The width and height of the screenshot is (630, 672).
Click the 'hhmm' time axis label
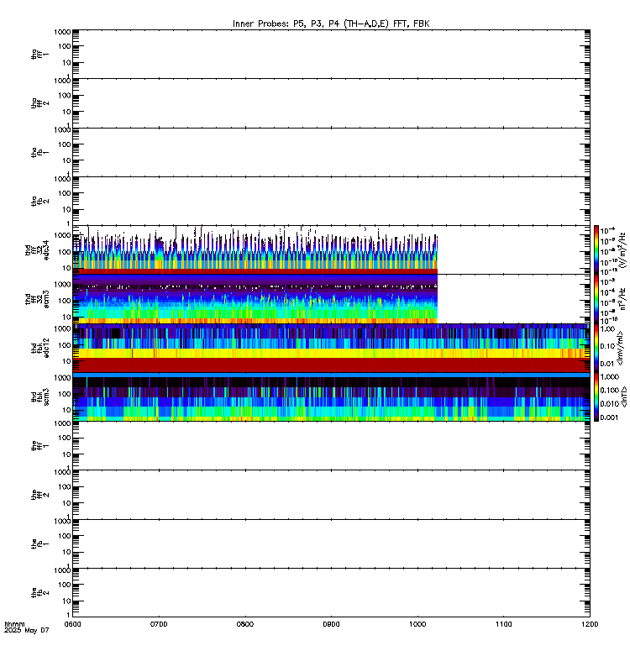point(14,624)
